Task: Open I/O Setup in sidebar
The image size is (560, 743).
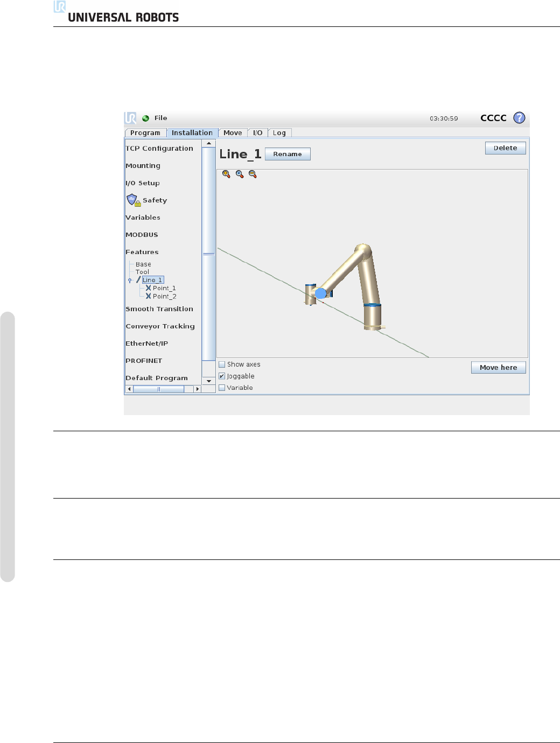Action: click(x=143, y=183)
